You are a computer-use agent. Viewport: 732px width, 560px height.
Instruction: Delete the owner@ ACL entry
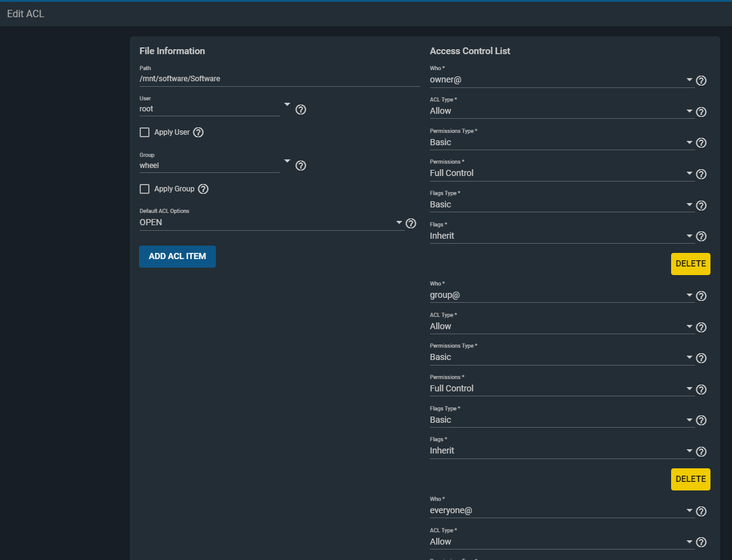point(690,263)
